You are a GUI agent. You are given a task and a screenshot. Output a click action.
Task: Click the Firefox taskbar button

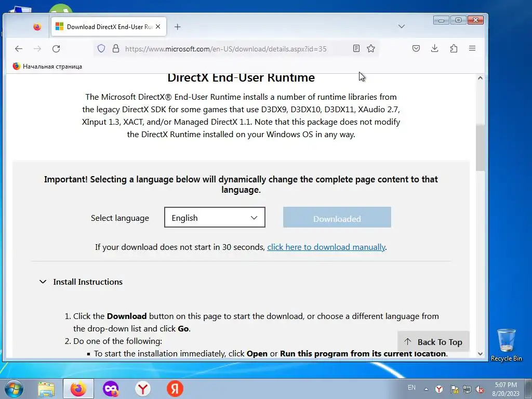click(x=78, y=389)
